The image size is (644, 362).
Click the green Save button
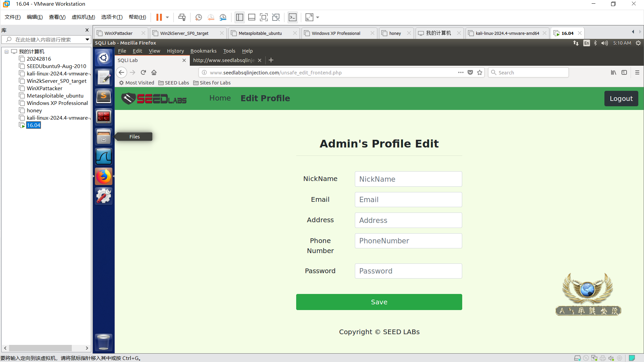point(379,302)
